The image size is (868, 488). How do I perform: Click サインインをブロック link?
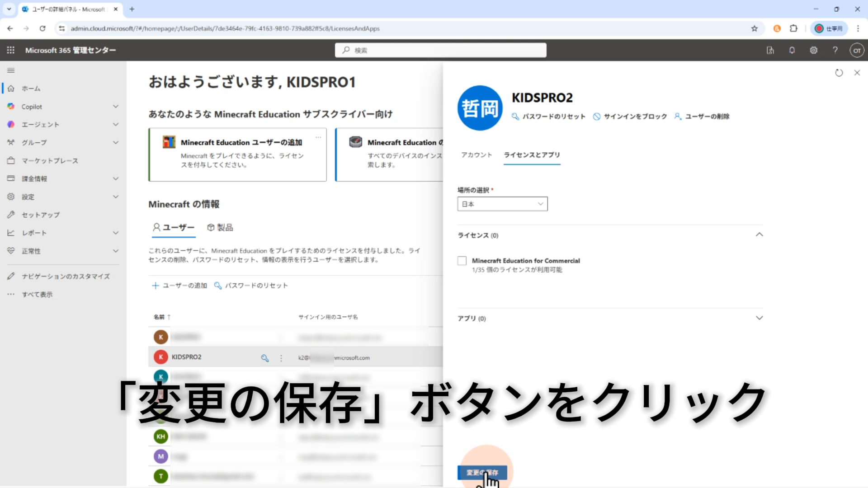[x=630, y=117]
